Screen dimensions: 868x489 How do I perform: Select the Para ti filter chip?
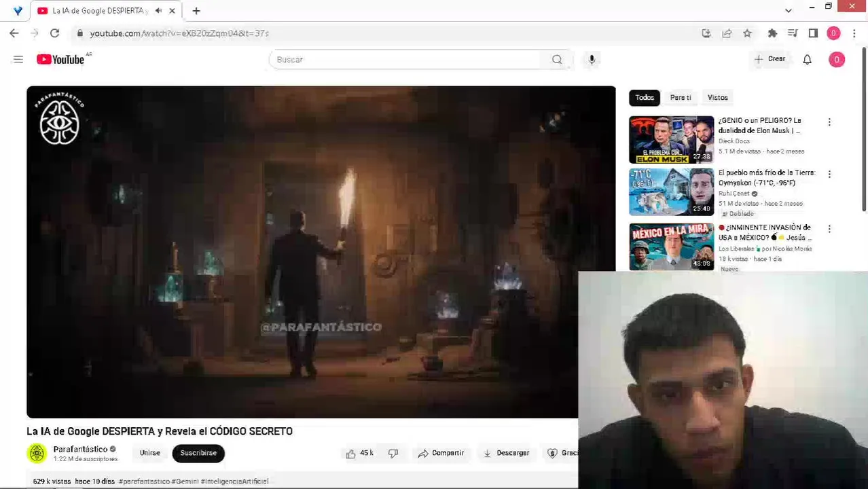[681, 98]
